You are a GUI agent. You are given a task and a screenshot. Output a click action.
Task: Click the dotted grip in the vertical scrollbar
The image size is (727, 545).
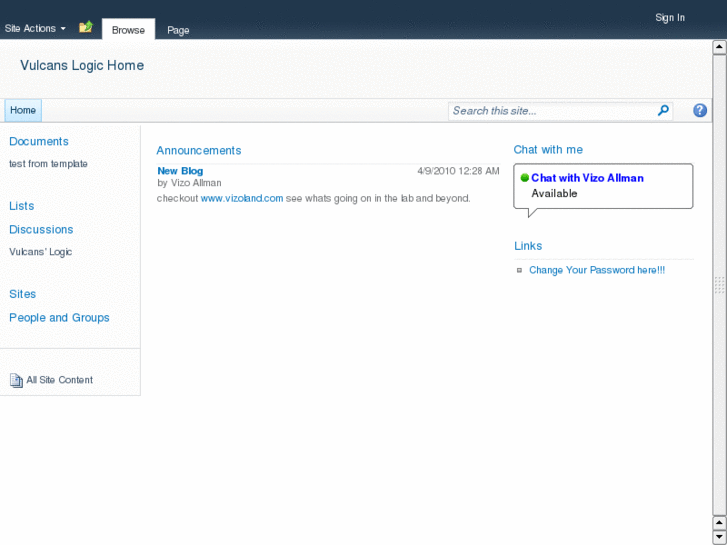(x=719, y=285)
